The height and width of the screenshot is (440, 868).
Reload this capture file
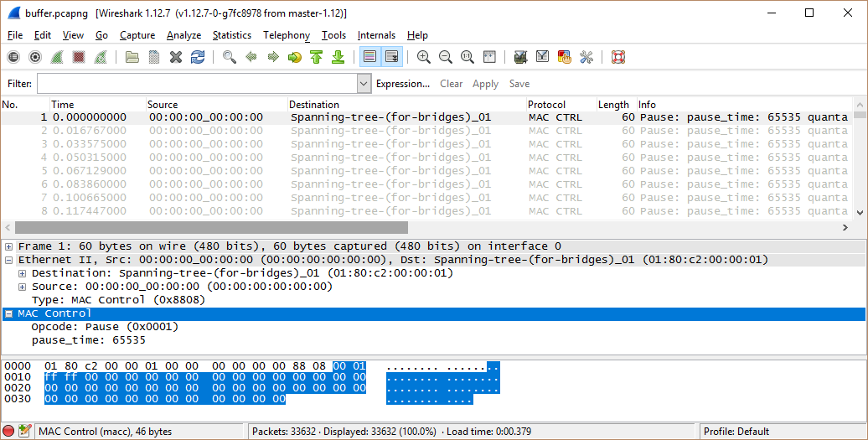pos(198,57)
